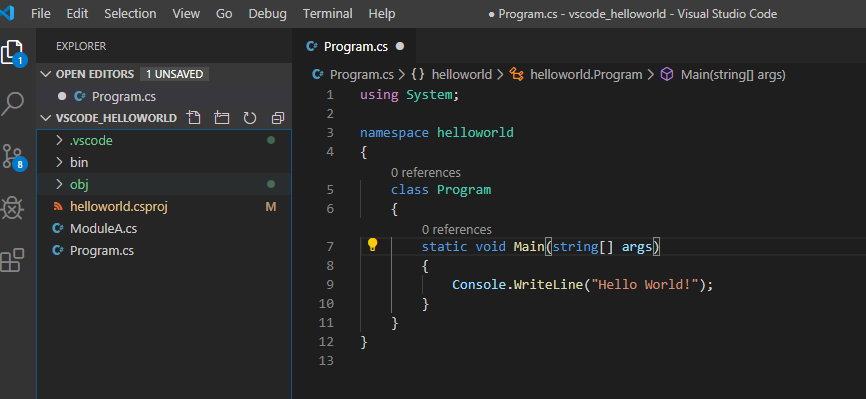Viewport: 866px width, 399px height.
Task: Expand the bin folder
Action: tap(163, 162)
